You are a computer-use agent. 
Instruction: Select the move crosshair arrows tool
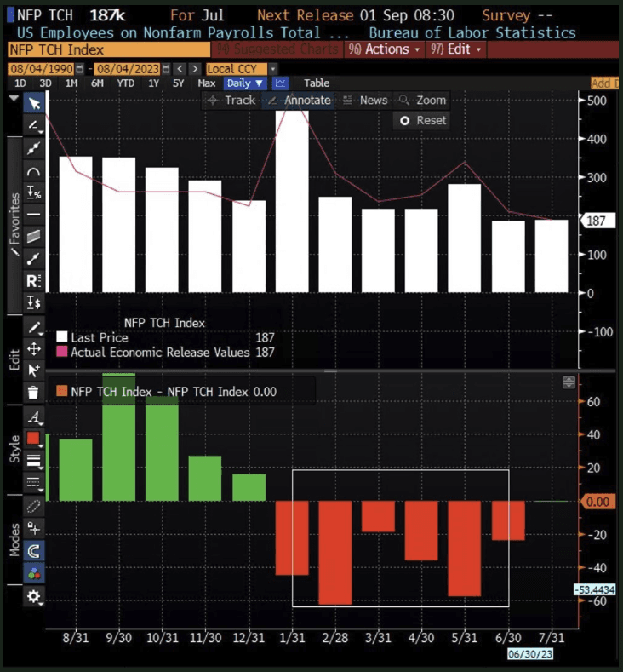34,348
